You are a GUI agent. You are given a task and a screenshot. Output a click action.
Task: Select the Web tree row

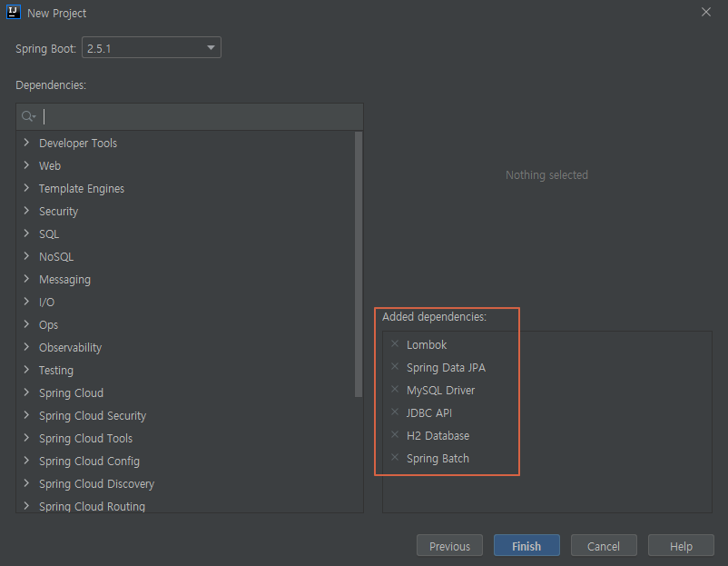(185, 166)
